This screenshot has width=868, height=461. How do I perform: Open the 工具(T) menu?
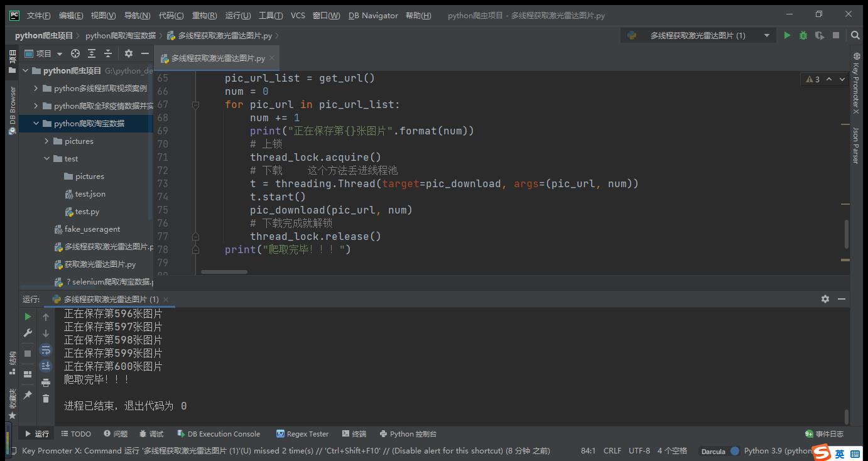[271, 16]
